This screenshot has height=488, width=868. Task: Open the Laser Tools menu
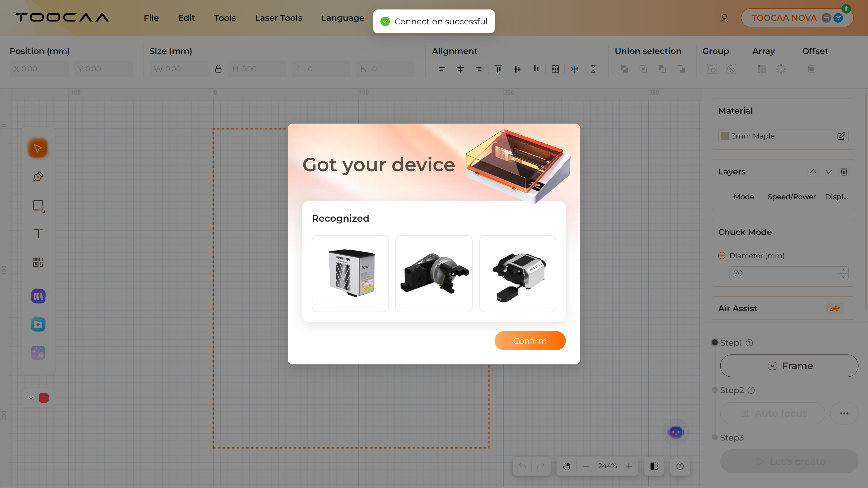click(278, 18)
